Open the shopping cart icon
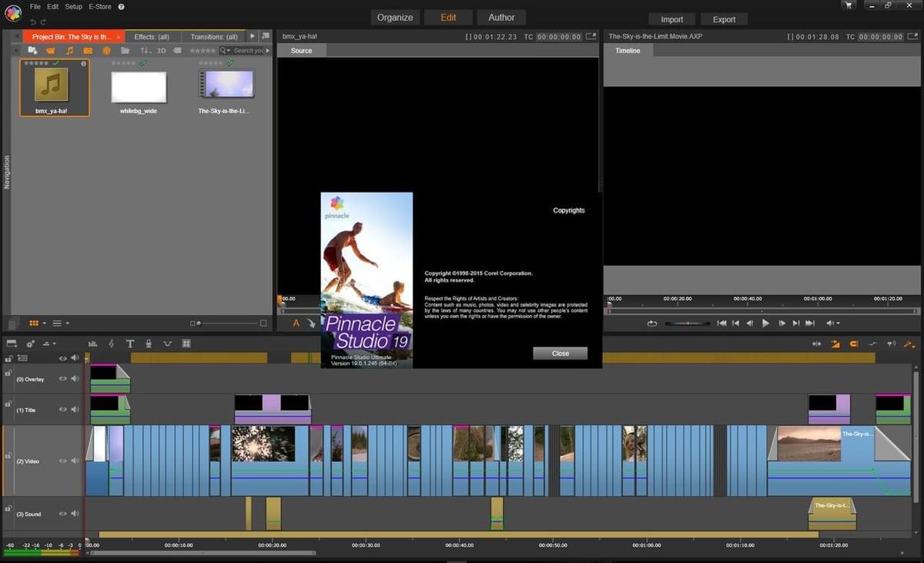 [x=849, y=5]
